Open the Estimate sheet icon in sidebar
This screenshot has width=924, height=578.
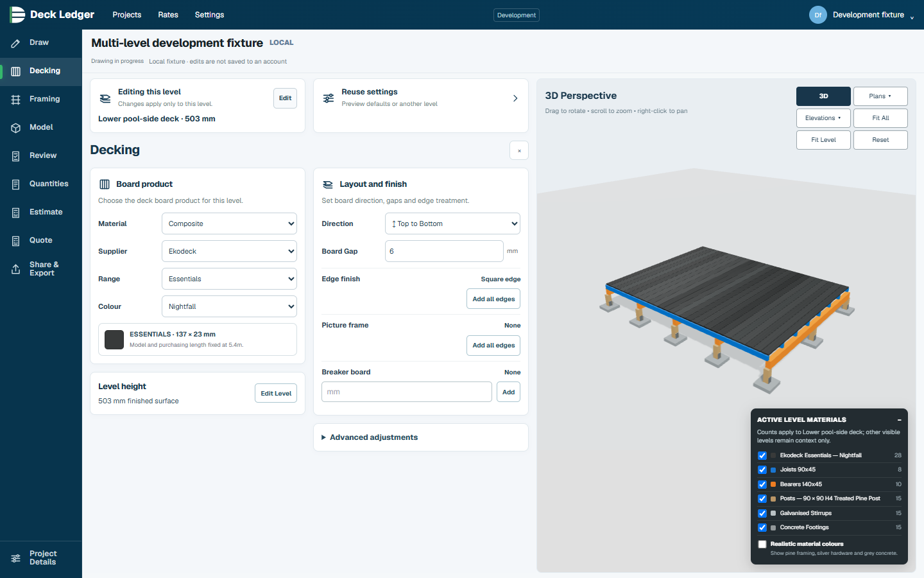pos(16,213)
